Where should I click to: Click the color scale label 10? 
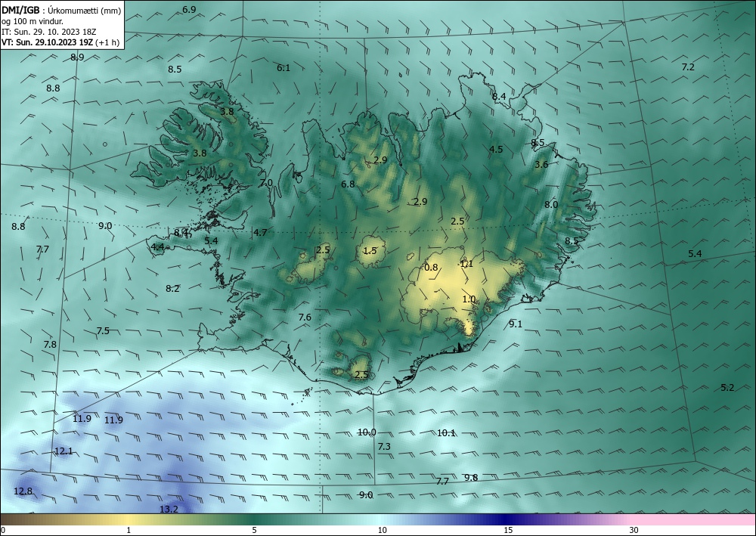pos(383,530)
